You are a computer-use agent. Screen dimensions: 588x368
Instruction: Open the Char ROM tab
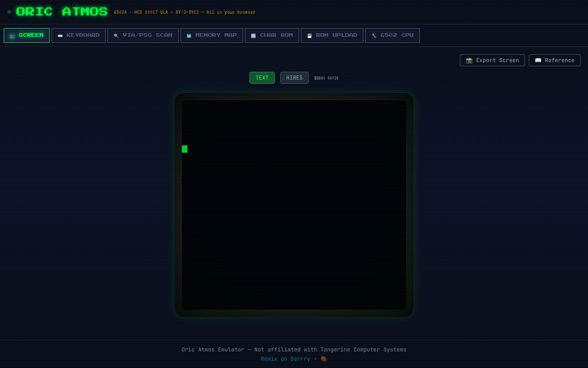pos(272,35)
